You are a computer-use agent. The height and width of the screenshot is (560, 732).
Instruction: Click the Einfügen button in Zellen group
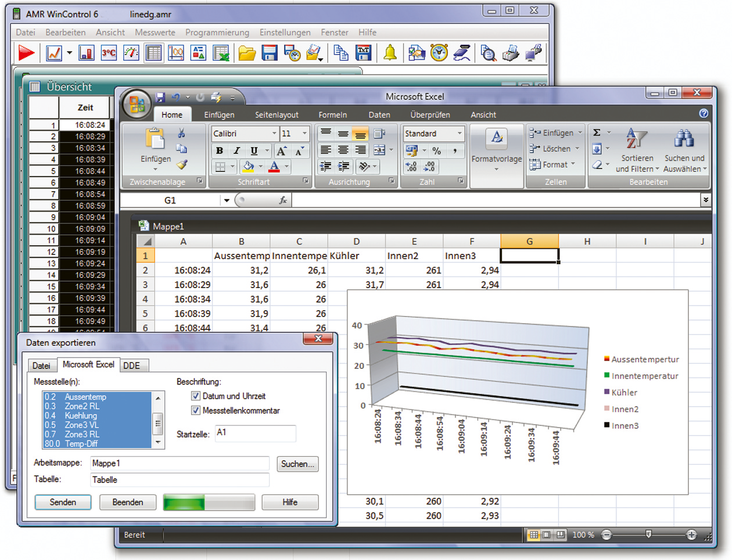[x=555, y=133]
